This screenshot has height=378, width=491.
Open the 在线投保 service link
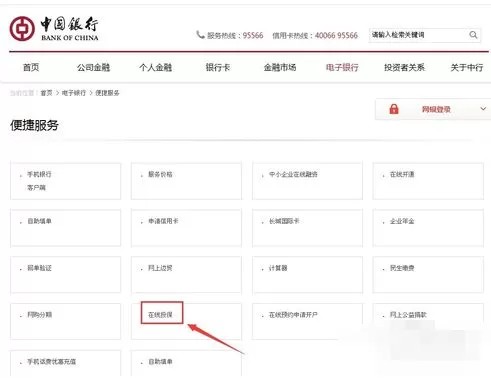tap(160, 315)
